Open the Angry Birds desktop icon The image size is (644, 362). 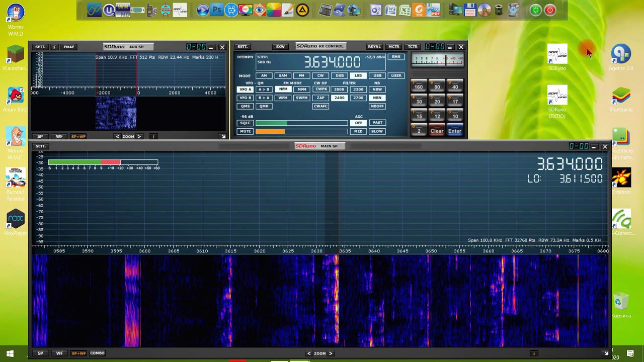16,95
